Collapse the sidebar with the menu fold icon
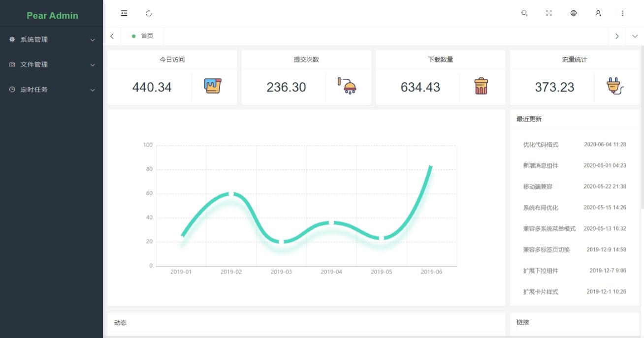The width and height of the screenshot is (644, 338). [124, 13]
